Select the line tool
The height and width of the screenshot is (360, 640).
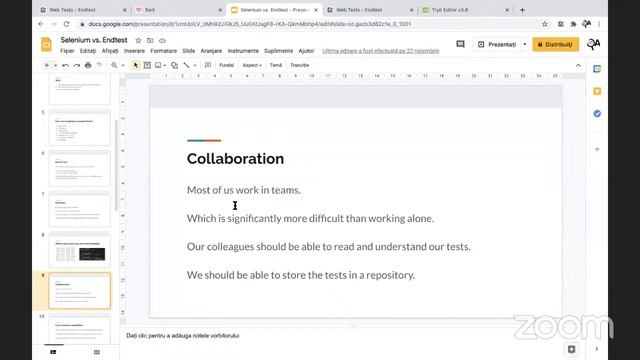[x=187, y=65]
